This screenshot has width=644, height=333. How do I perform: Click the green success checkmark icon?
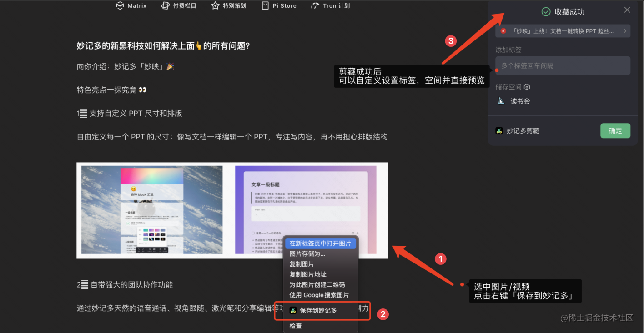click(x=546, y=12)
